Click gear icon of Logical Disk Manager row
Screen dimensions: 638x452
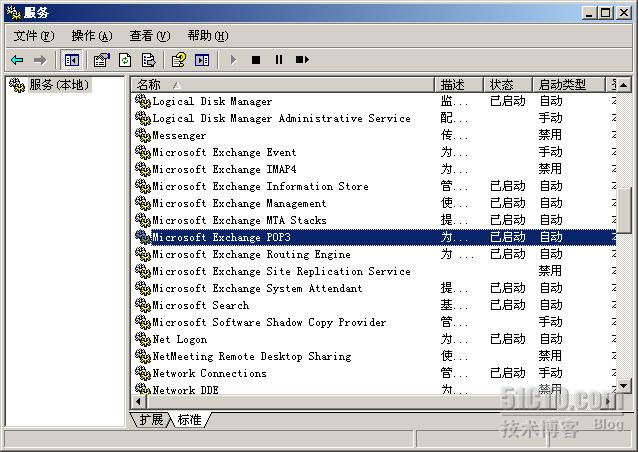click(143, 101)
